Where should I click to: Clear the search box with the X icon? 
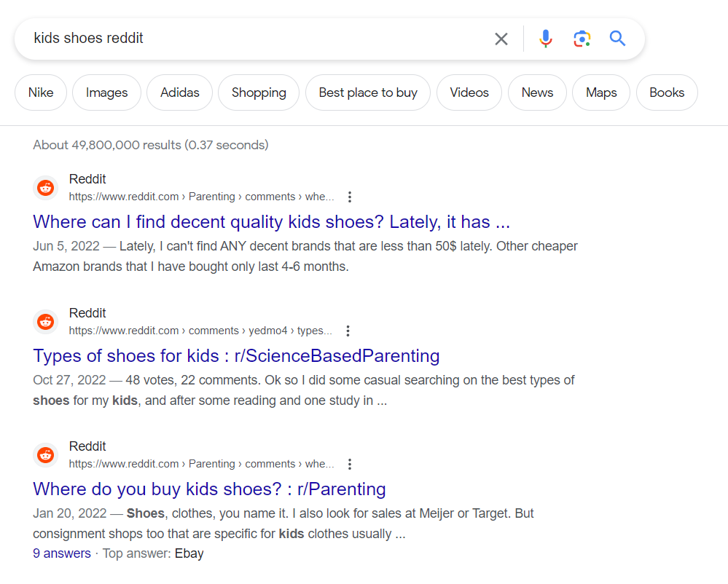point(501,39)
